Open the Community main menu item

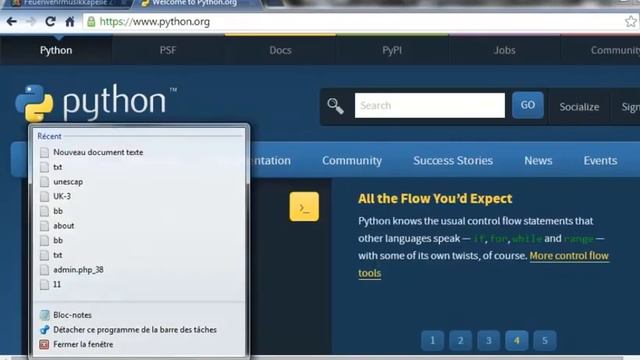pyautogui.click(x=352, y=160)
